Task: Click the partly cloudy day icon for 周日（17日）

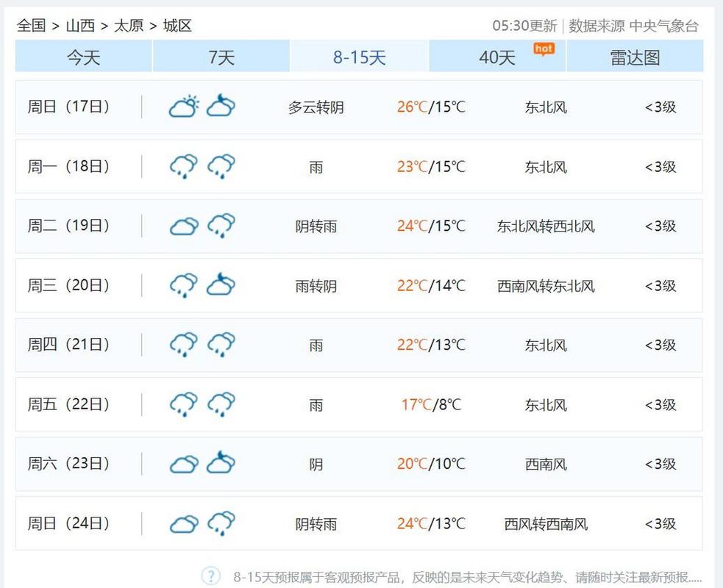Action: tap(182, 105)
